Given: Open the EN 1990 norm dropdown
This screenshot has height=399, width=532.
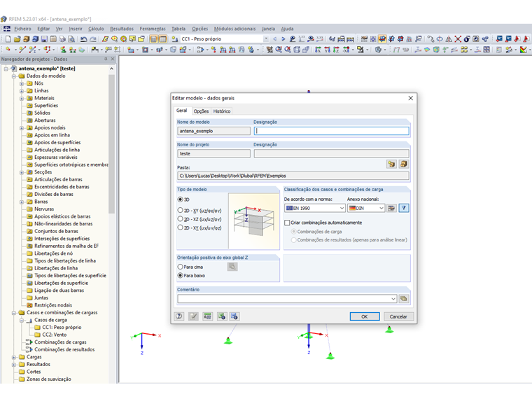Looking at the screenshot, I should (x=342, y=209).
